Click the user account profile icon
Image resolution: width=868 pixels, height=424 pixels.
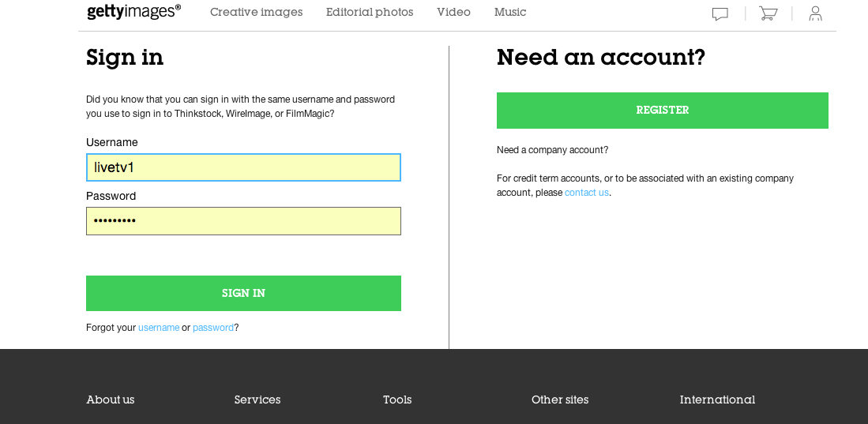pos(815,13)
